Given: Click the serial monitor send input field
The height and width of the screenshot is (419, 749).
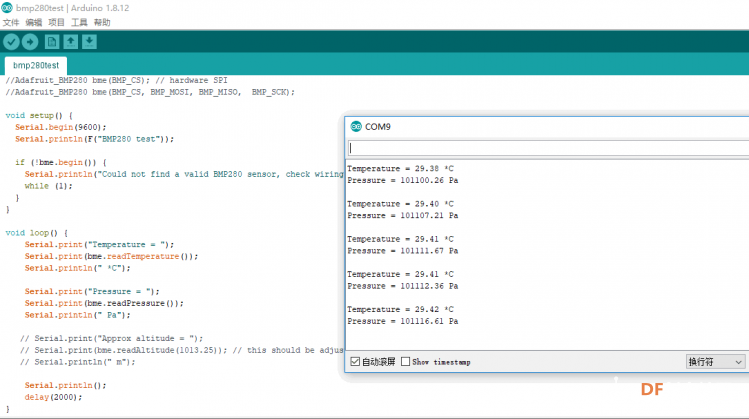Looking at the screenshot, I should pos(548,148).
